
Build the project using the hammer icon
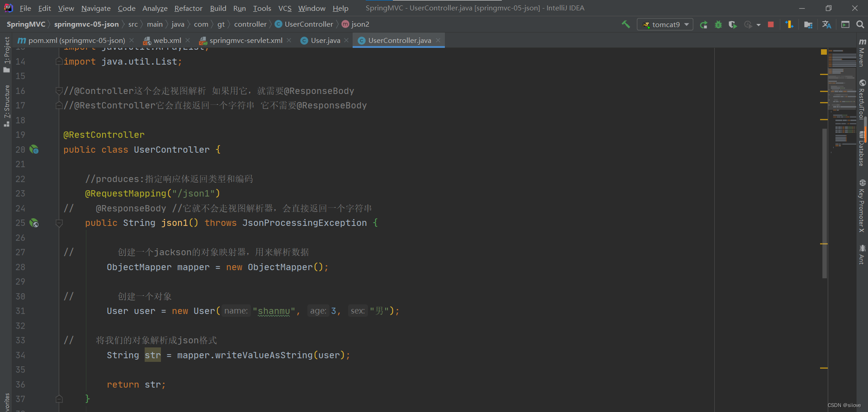pos(626,24)
